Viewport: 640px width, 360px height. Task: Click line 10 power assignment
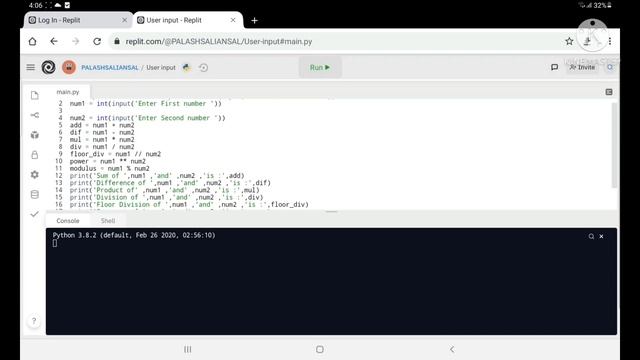click(x=108, y=161)
